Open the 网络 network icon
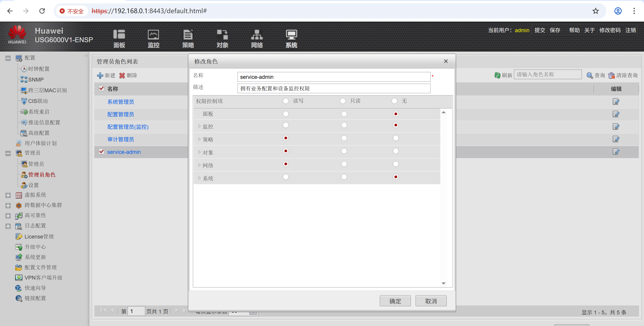The height and width of the screenshot is (326, 644). pos(257,34)
